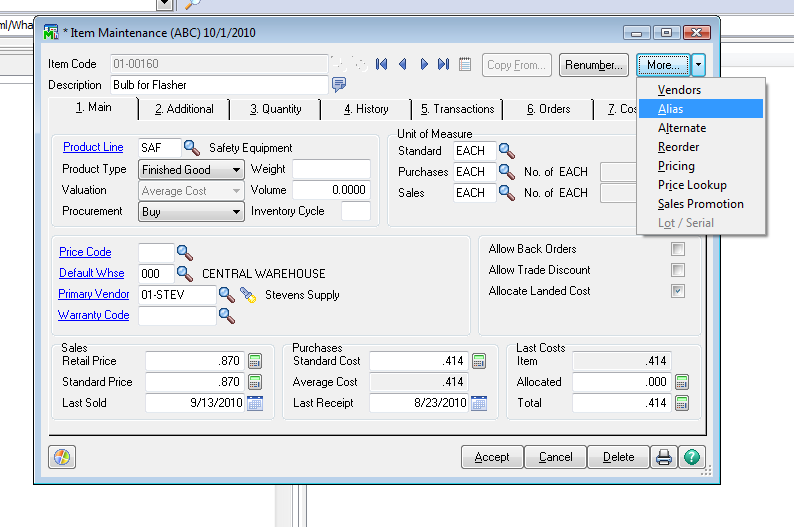
Task: Click the Primary Vendor lookup magnifier
Action: 227,294
